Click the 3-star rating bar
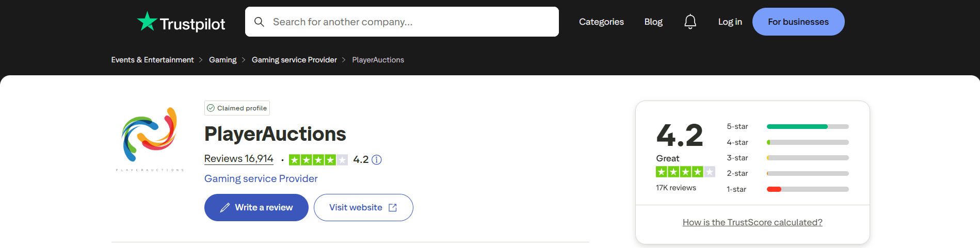The image size is (980, 248). coord(807,158)
